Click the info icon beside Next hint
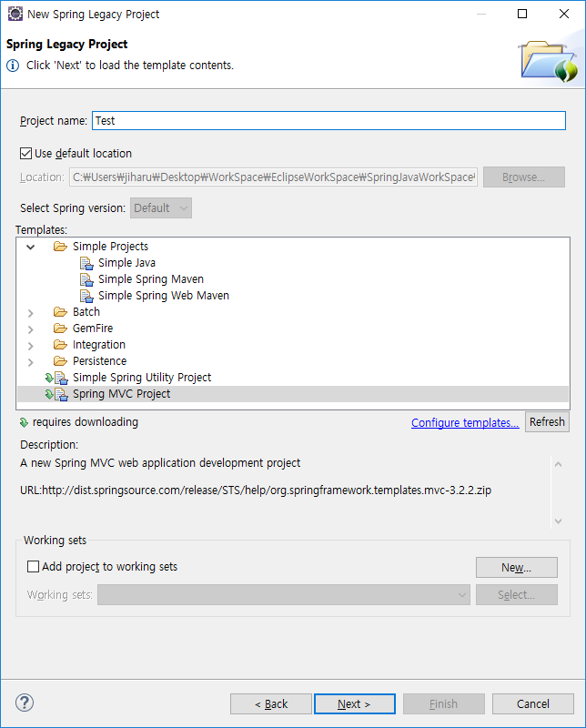This screenshot has height=728, width=586. coord(13,66)
